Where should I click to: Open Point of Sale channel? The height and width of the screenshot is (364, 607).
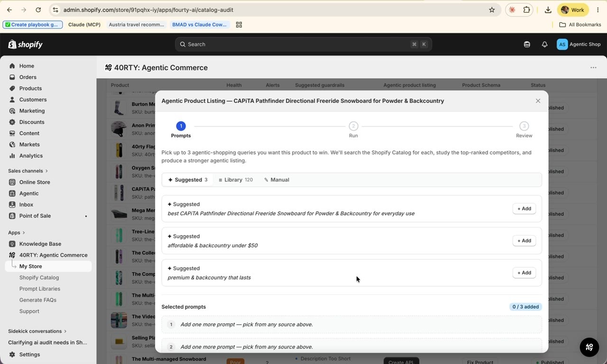(35, 216)
